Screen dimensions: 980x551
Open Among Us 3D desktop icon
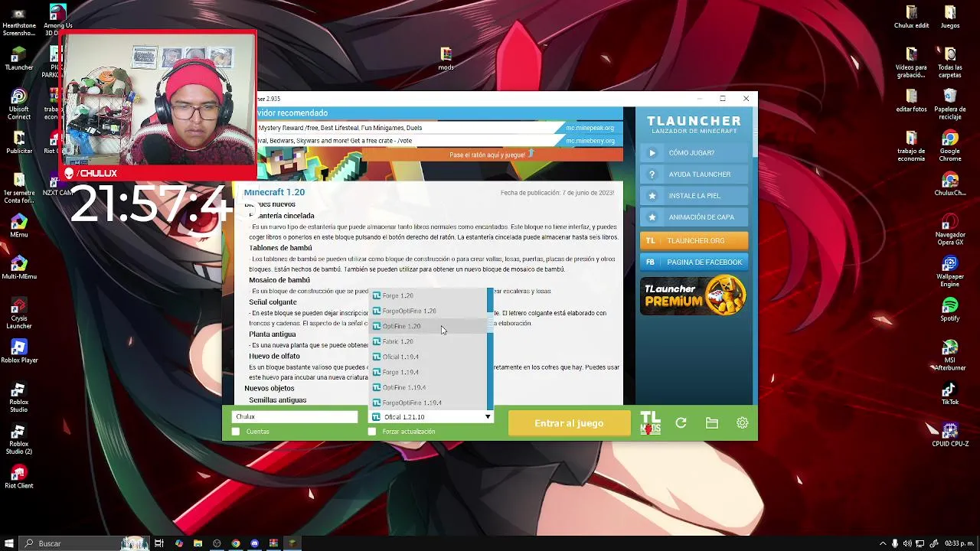(x=57, y=21)
